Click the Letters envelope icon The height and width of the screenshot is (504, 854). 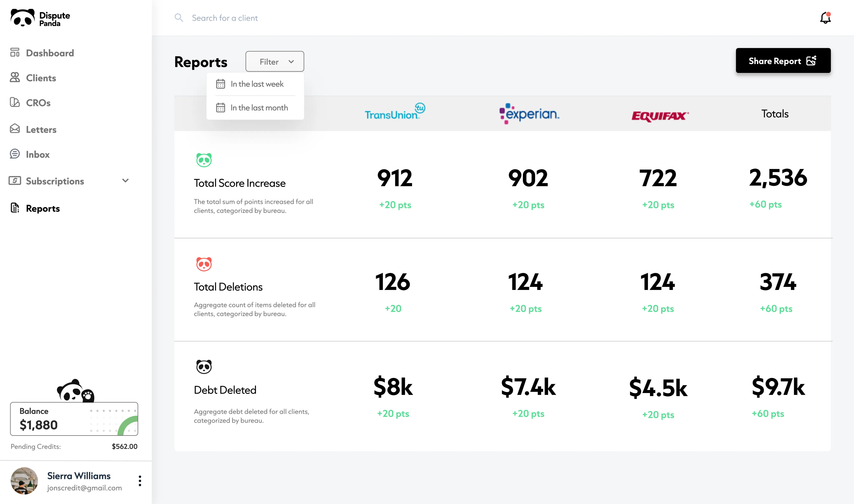coord(15,128)
